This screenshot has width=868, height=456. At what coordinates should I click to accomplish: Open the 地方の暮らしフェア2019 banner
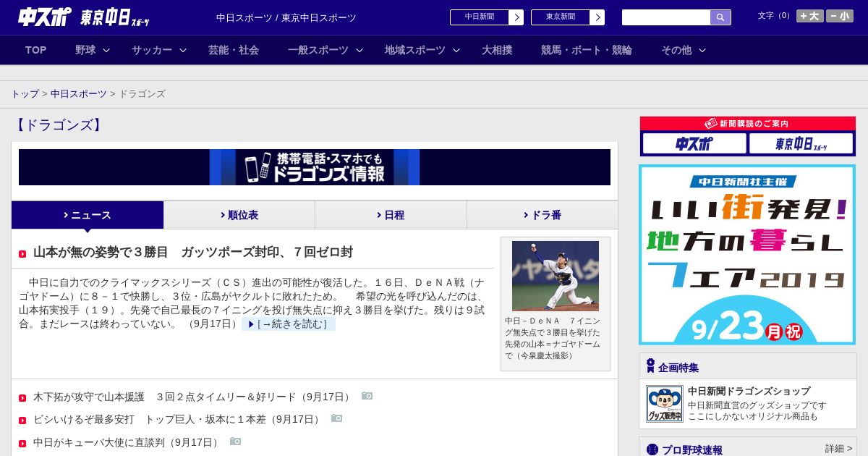pos(747,255)
